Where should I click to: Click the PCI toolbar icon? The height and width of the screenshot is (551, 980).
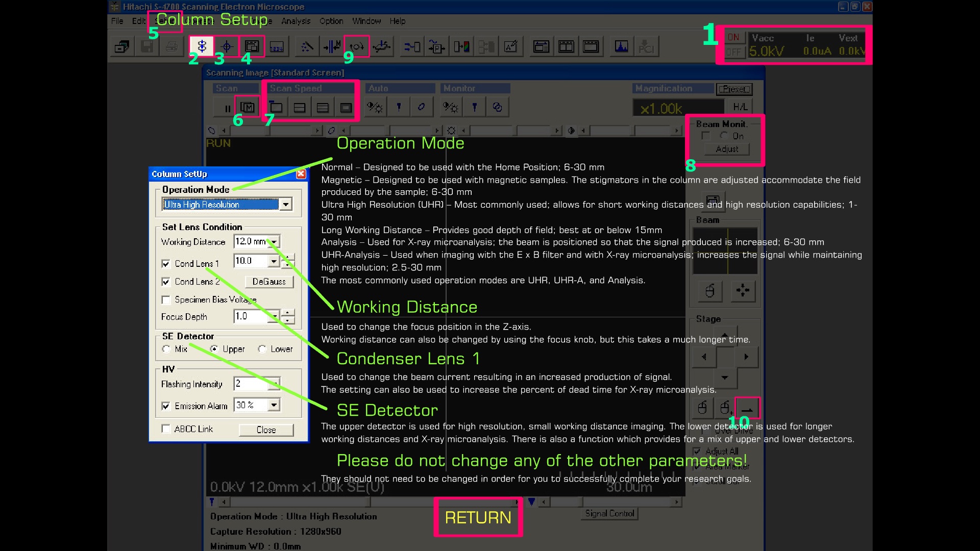[x=646, y=46]
